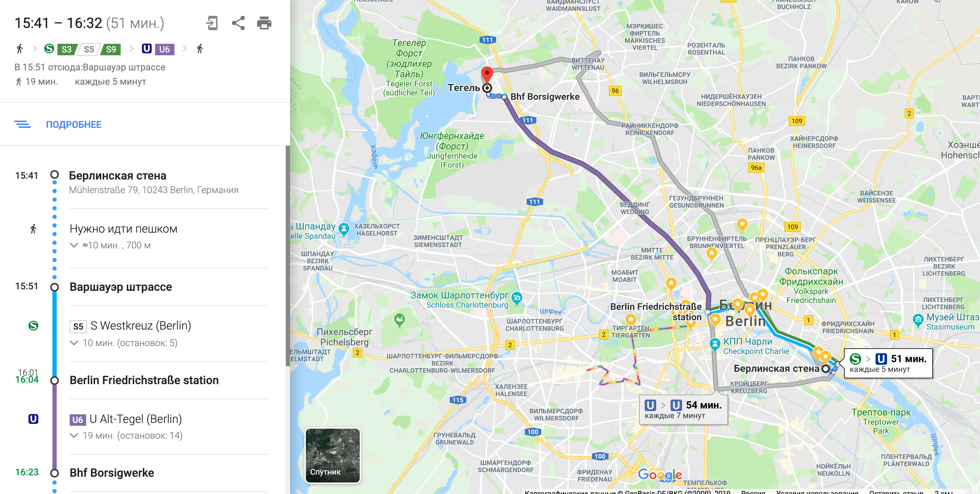
Task: Click the print directions icon
Action: click(x=264, y=23)
